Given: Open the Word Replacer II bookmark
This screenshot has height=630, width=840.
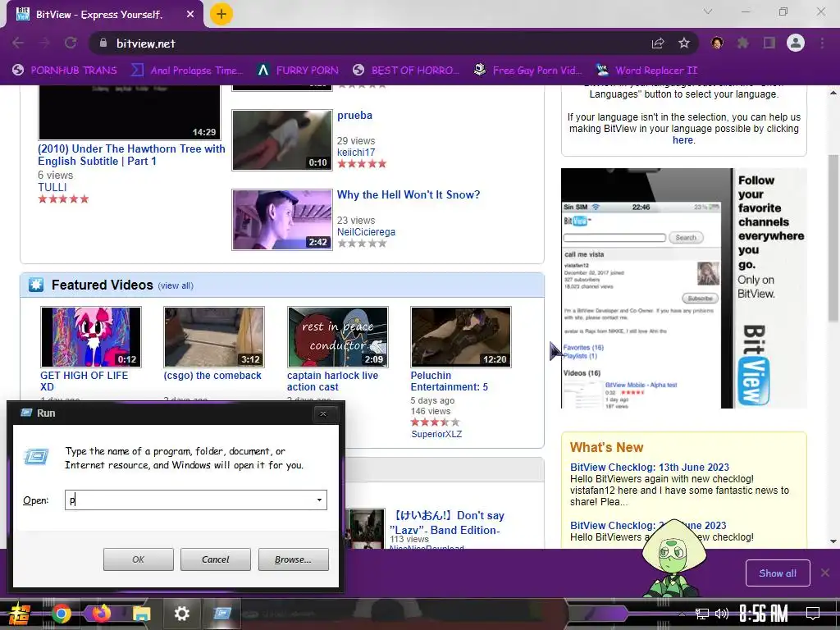Looking at the screenshot, I should [x=646, y=71].
